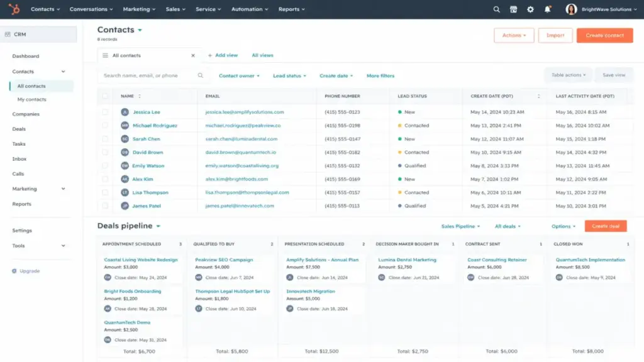Click Emily Watson's avatar icon

pos(125,166)
